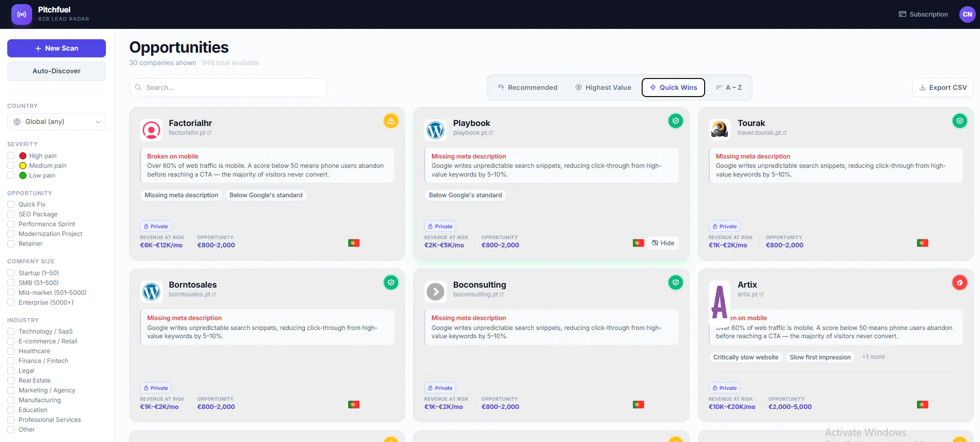
Task: Click the Critically slow website tag on Artix
Action: point(745,357)
